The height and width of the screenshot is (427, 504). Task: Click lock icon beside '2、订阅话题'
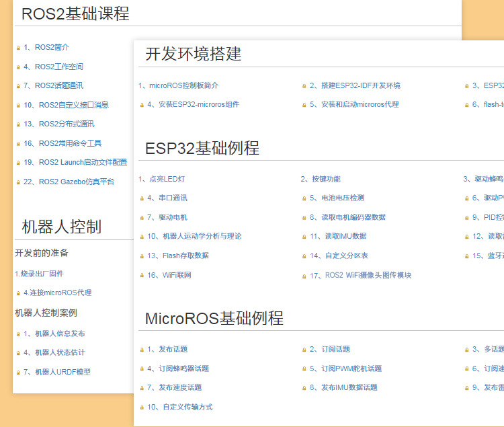point(304,350)
